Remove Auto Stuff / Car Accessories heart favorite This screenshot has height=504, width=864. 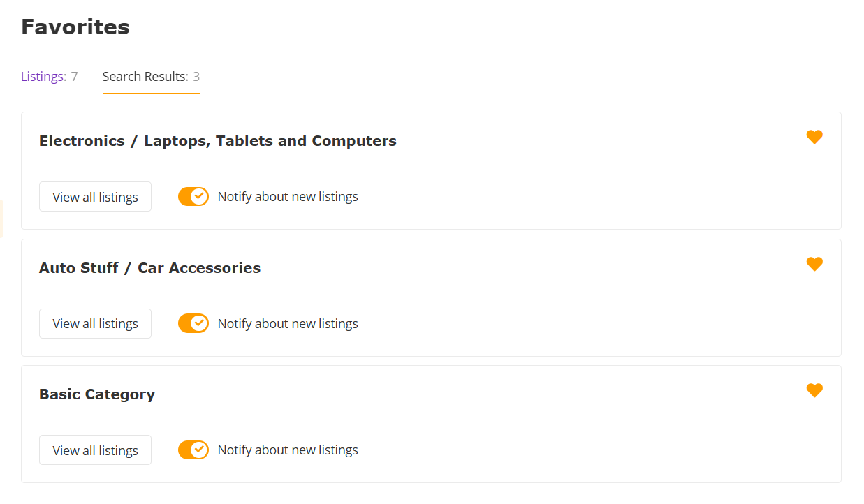point(814,264)
